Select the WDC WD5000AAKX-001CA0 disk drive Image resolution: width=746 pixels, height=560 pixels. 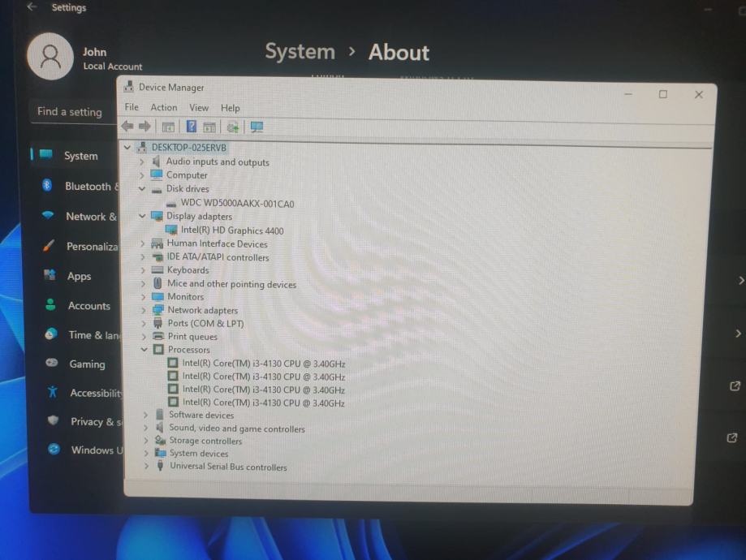coord(236,204)
